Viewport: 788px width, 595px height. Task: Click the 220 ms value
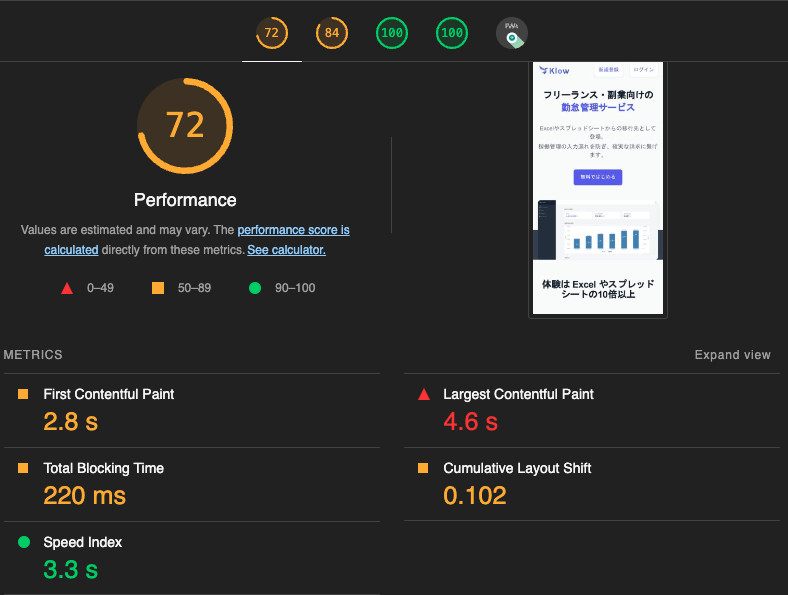coord(84,495)
